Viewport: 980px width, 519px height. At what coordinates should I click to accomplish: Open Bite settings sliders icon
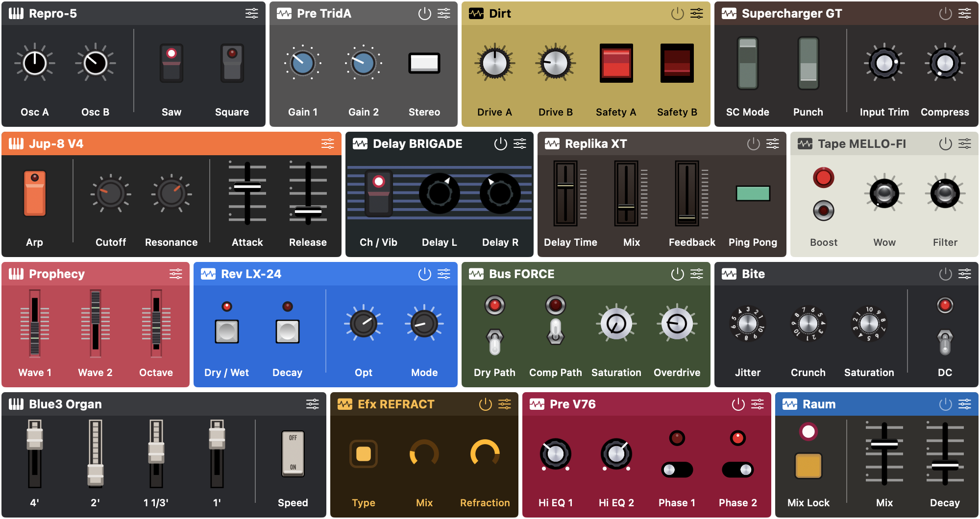click(965, 274)
